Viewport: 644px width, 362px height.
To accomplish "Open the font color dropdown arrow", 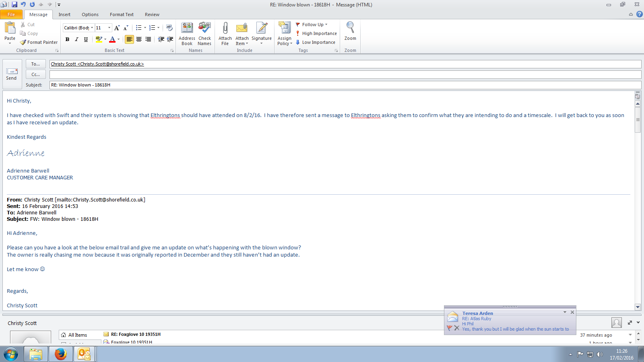I will [x=119, y=39].
